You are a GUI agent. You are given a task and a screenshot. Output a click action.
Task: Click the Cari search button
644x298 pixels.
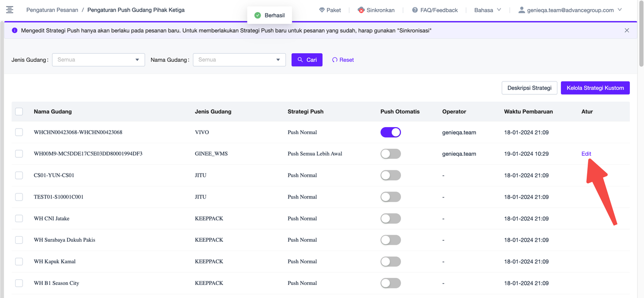point(307,60)
